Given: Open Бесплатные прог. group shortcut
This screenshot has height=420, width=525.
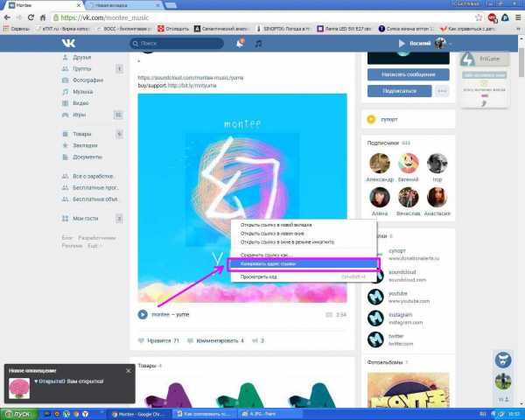Looking at the screenshot, I should [95, 187].
